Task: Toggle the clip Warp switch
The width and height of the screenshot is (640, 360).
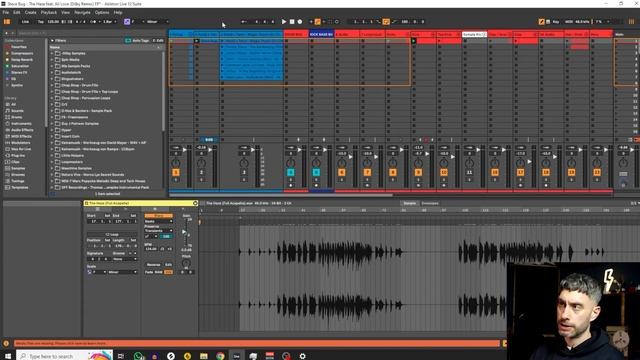Action: click(x=158, y=216)
